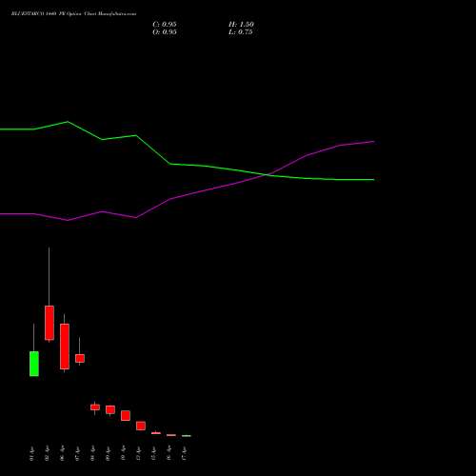Click the low value "L: 0.75"
This screenshot has width=476, height=476.
coord(241,32)
